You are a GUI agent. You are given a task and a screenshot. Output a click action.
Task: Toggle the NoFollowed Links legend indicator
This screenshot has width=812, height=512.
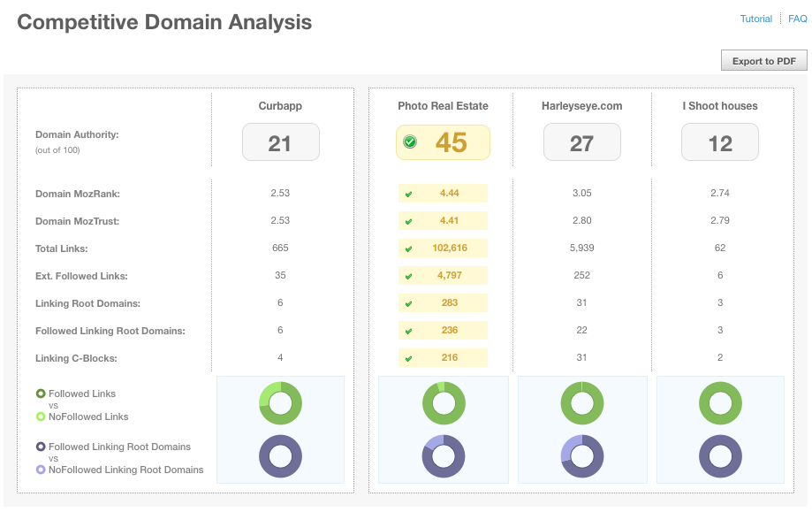41,416
